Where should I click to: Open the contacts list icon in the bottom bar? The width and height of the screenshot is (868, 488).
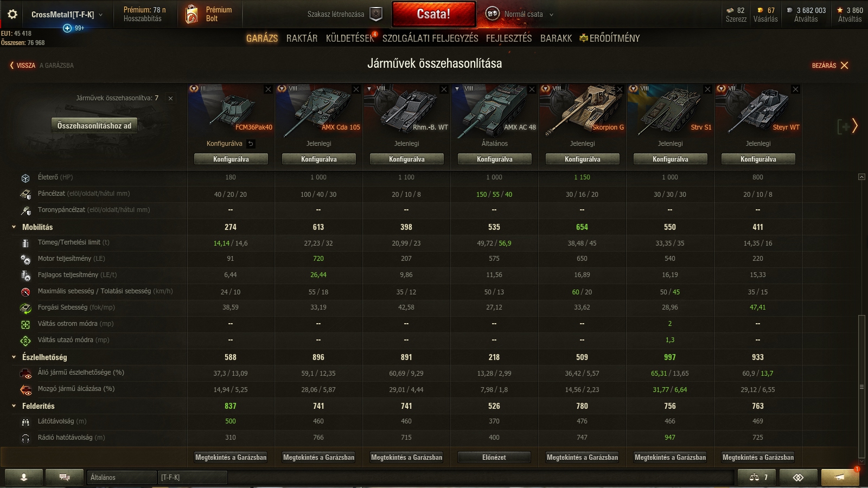(24, 477)
